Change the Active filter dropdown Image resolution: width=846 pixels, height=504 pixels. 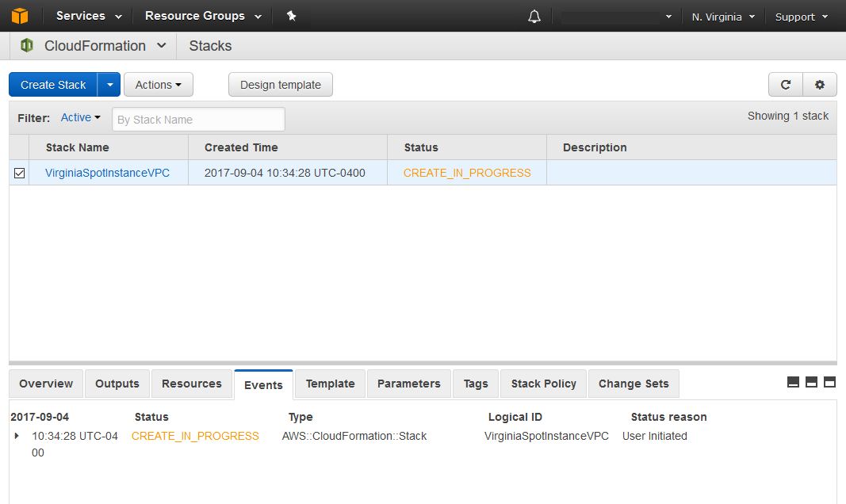pos(81,117)
